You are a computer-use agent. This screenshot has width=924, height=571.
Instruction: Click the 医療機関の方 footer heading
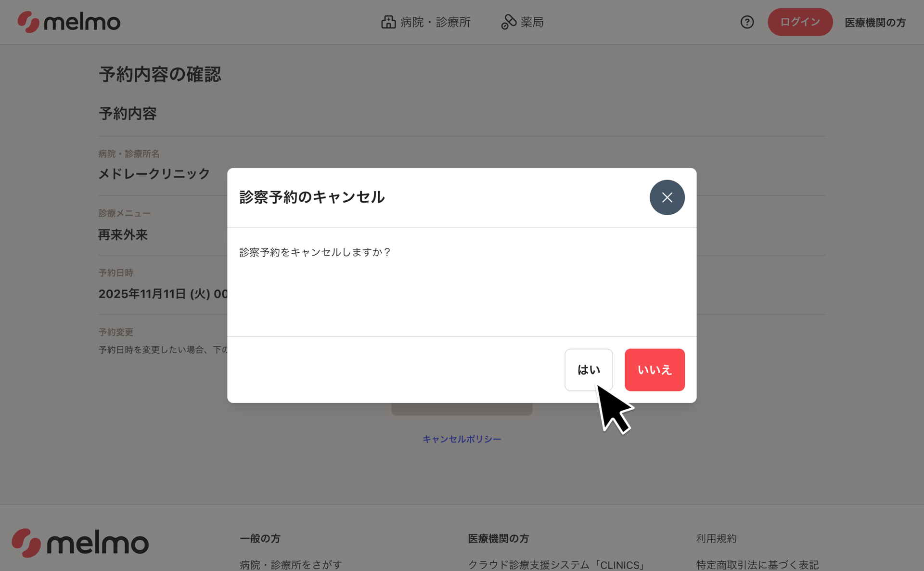[498, 539]
